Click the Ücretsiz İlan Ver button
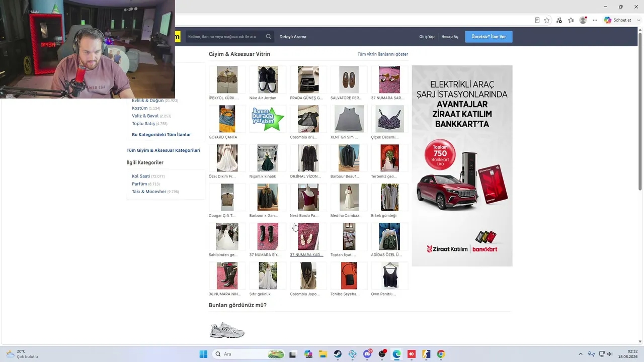The image size is (644, 362). [489, 37]
